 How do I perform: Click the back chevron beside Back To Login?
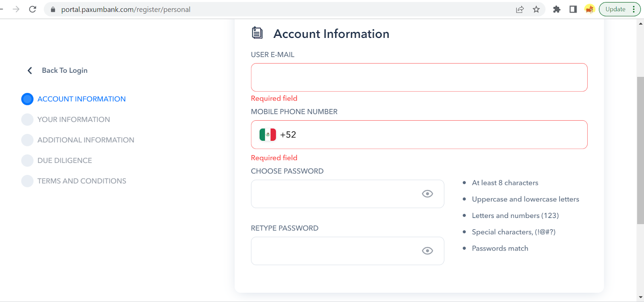point(30,71)
